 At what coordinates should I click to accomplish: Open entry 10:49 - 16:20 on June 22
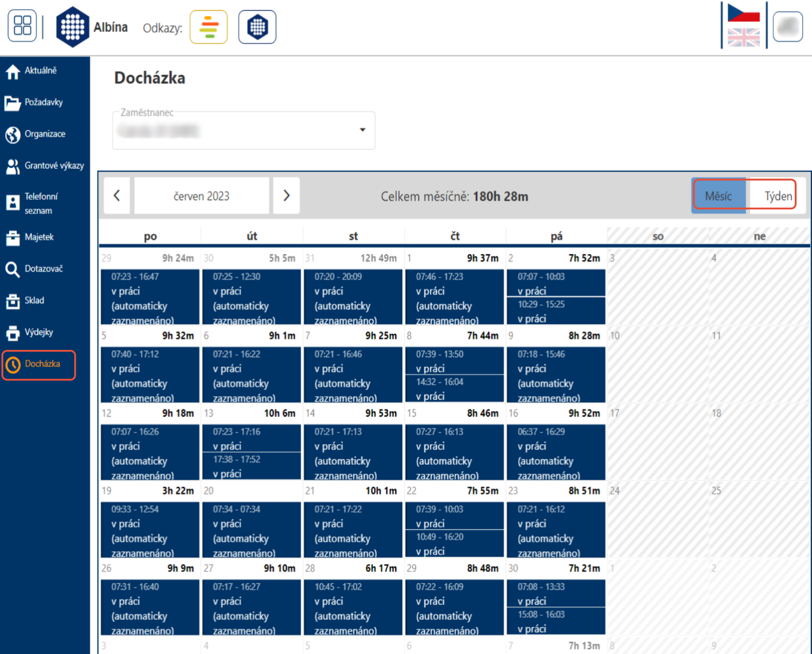coord(455,543)
